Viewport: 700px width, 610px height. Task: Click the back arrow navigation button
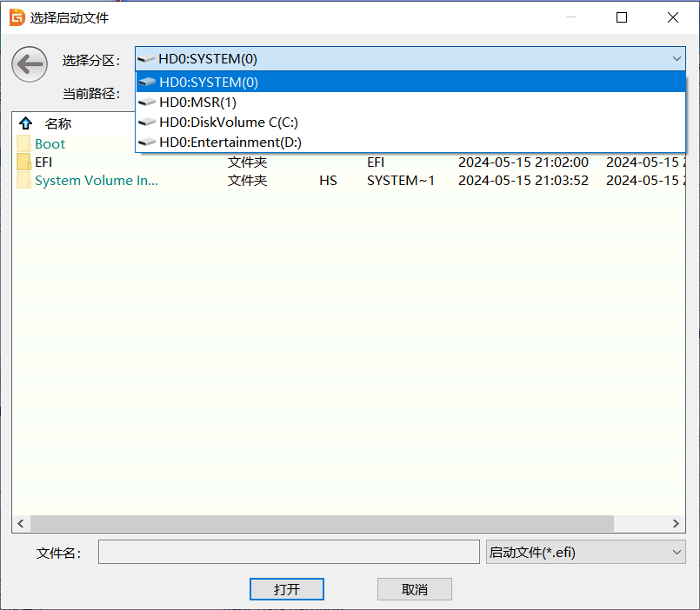[30, 64]
